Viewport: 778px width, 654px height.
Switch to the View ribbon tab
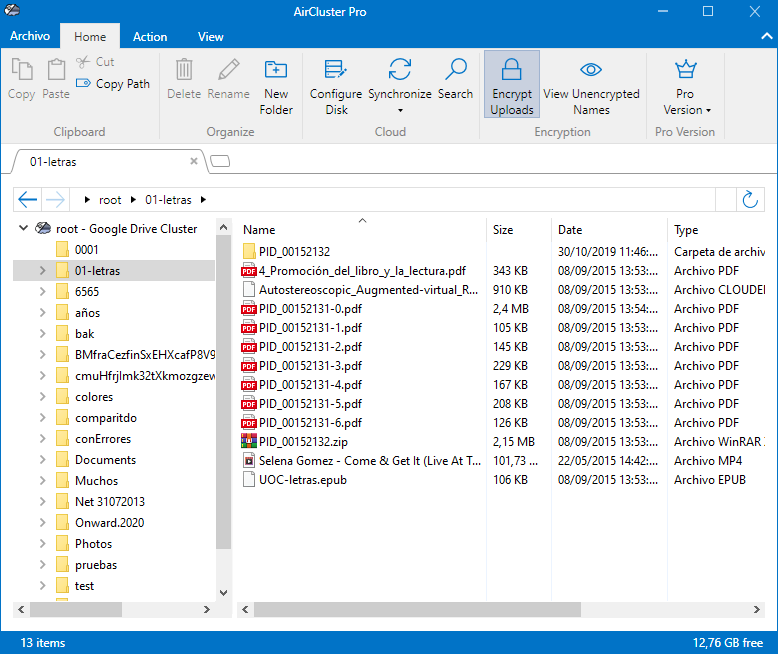click(x=211, y=37)
